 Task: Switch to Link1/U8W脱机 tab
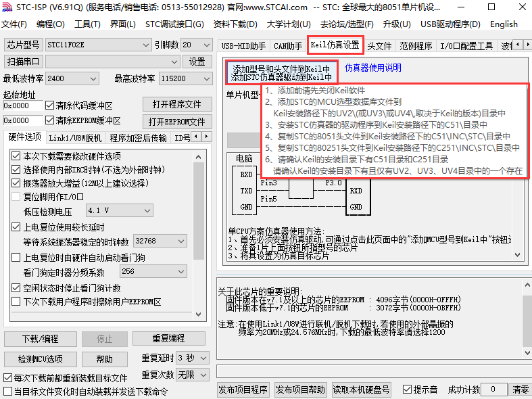pyautogui.click(x=75, y=138)
